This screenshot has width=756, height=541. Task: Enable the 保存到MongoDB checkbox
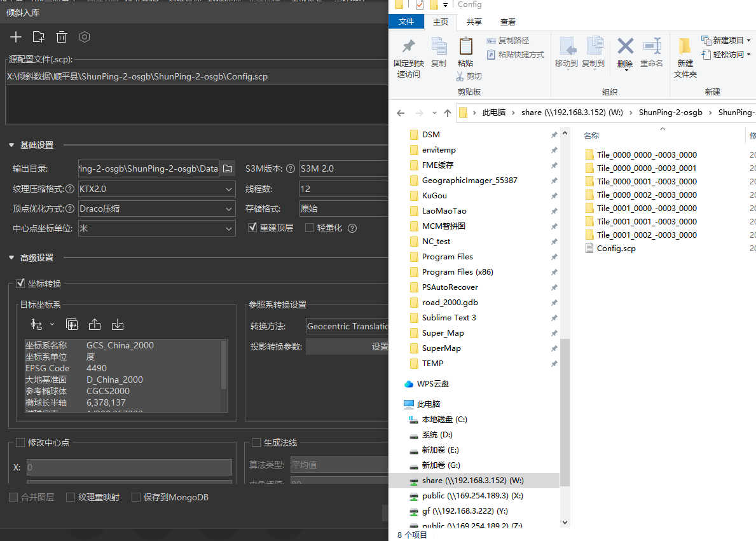136,497
